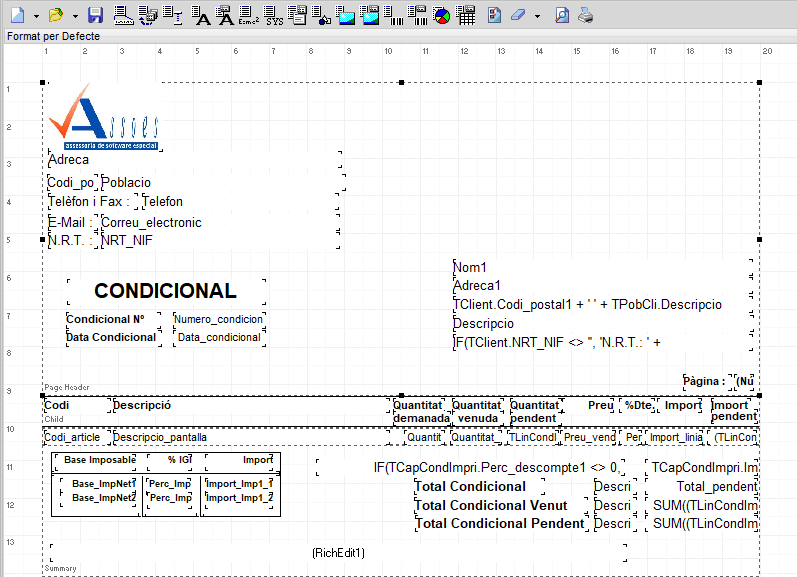The image size is (797, 577).
Task: Select the '% IGI' table header
Action: coord(171,460)
